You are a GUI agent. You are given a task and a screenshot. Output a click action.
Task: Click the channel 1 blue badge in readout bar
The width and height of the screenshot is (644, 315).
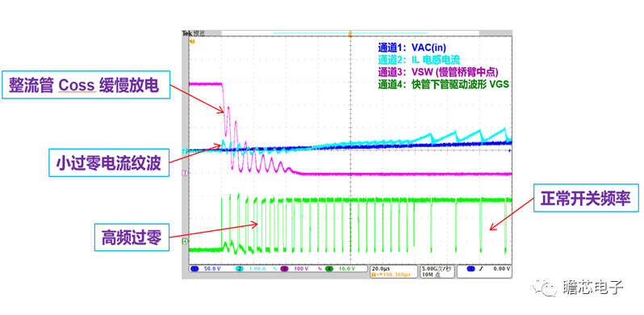click(x=194, y=268)
